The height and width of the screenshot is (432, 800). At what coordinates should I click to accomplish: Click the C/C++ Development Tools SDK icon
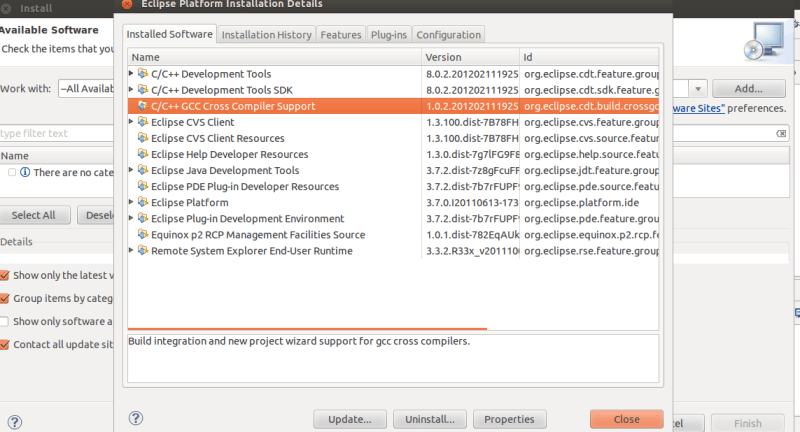tap(143, 90)
